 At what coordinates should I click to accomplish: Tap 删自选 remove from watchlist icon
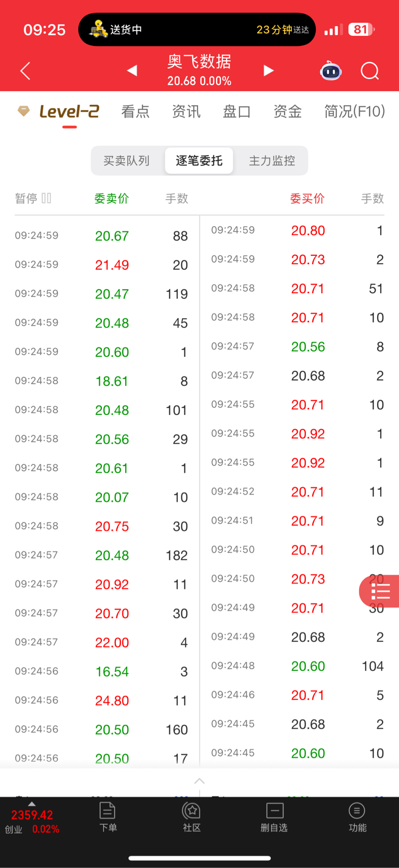pyautogui.click(x=274, y=817)
